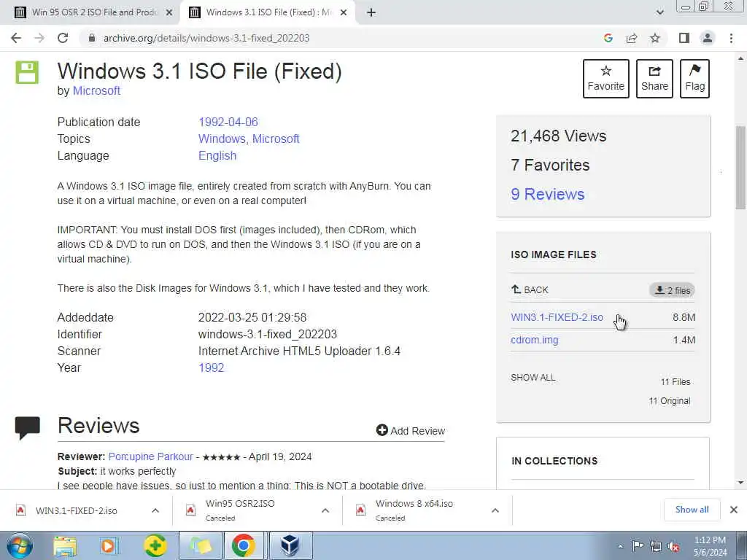Viewport: 747px width, 560px height.
Task: Open the tab search chevron
Action: click(659, 12)
